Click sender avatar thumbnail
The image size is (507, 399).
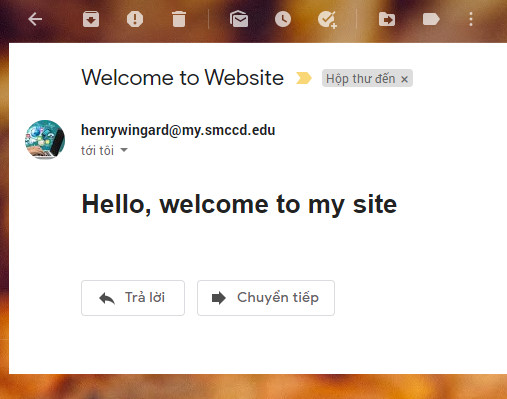(x=45, y=139)
